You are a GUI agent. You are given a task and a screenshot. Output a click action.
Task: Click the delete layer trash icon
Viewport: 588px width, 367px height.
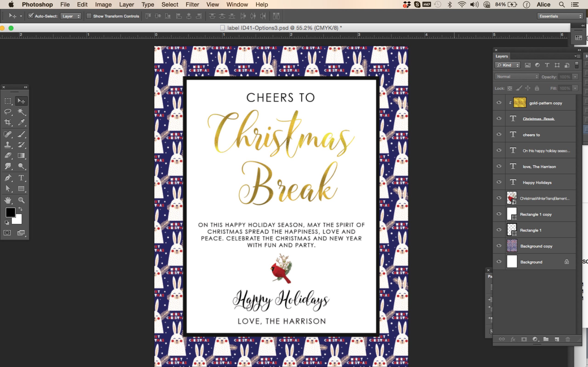(568, 339)
